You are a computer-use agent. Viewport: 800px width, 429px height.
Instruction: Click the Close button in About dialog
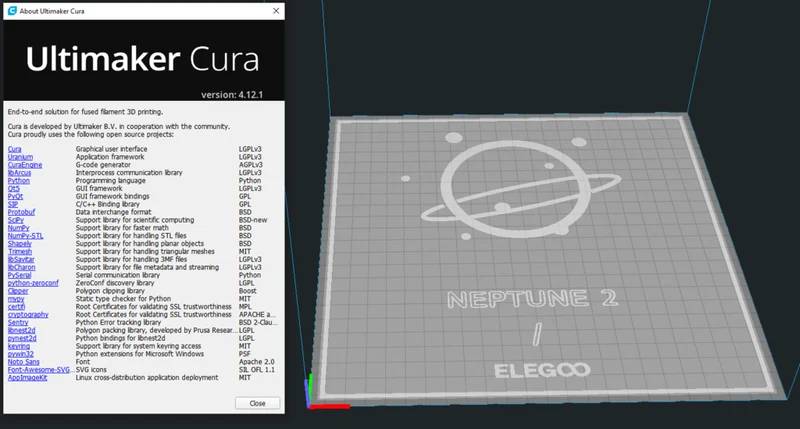(257, 403)
